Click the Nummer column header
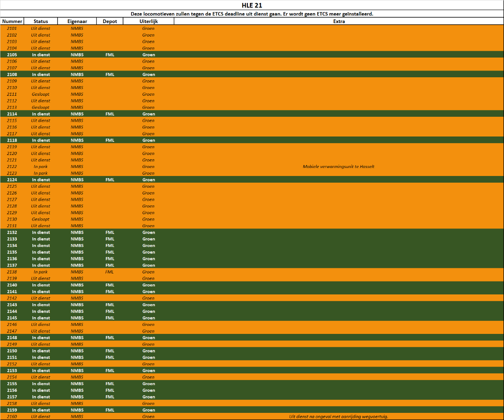504x420 pixels. click(12, 21)
